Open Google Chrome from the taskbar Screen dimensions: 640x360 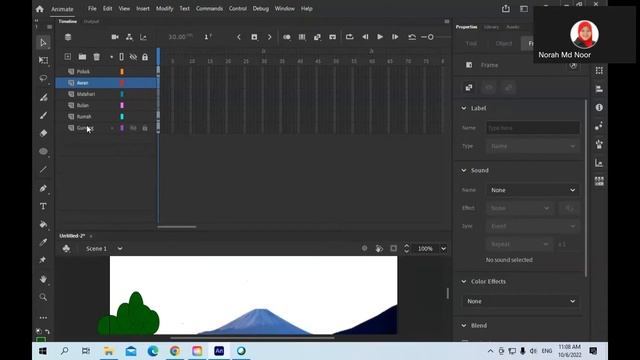(175, 351)
